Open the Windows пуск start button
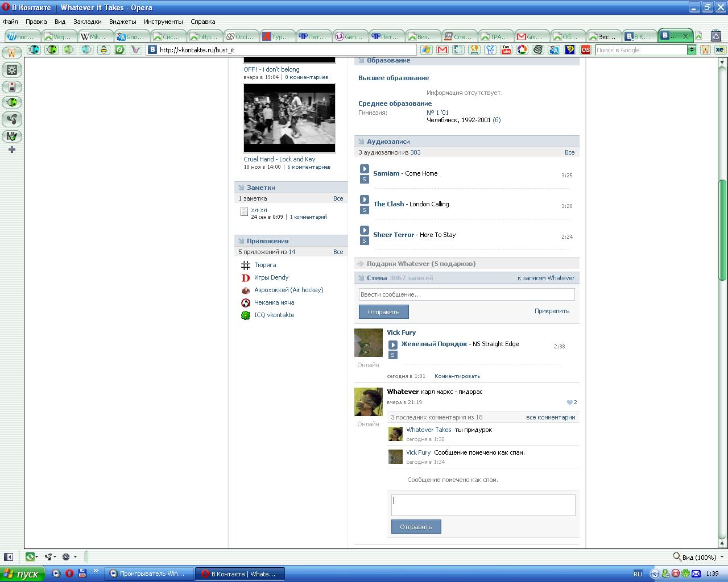728x582 pixels. [x=22, y=573]
